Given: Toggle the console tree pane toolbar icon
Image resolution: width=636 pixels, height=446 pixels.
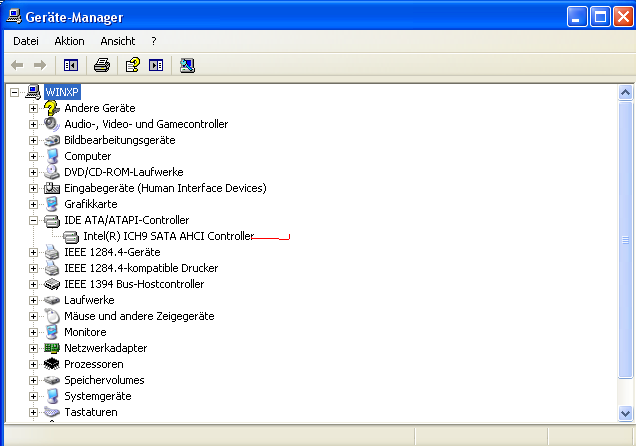Looking at the screenshot, I should tap(71, 65).
